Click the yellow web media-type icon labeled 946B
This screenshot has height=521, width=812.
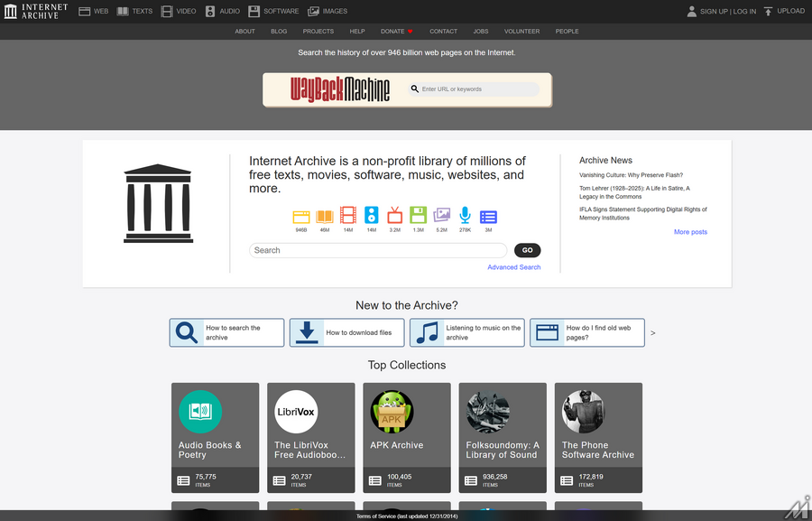click(x=300, y=217)
